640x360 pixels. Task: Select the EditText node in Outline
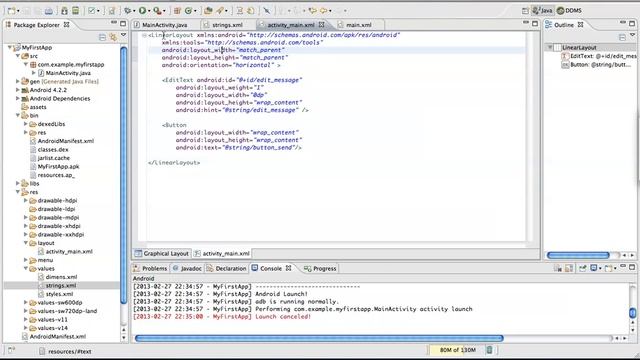click(x=599, y=56)
